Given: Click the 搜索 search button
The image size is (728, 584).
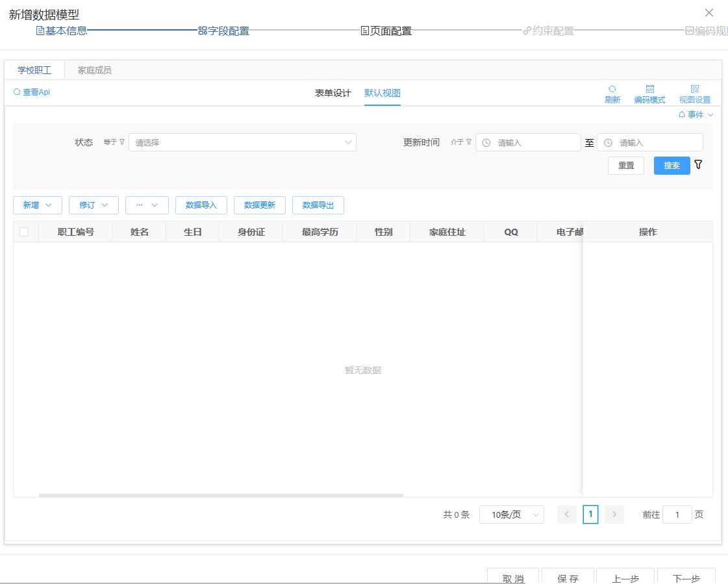Looking at the screenshot, I should pyautogui.click(x=672, y=166).
